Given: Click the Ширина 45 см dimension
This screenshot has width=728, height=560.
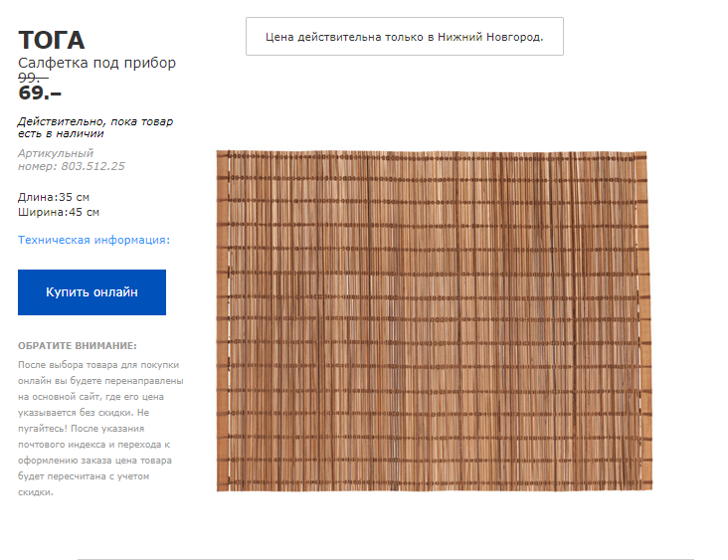Looking at the screenshot, I should (59, 212).
